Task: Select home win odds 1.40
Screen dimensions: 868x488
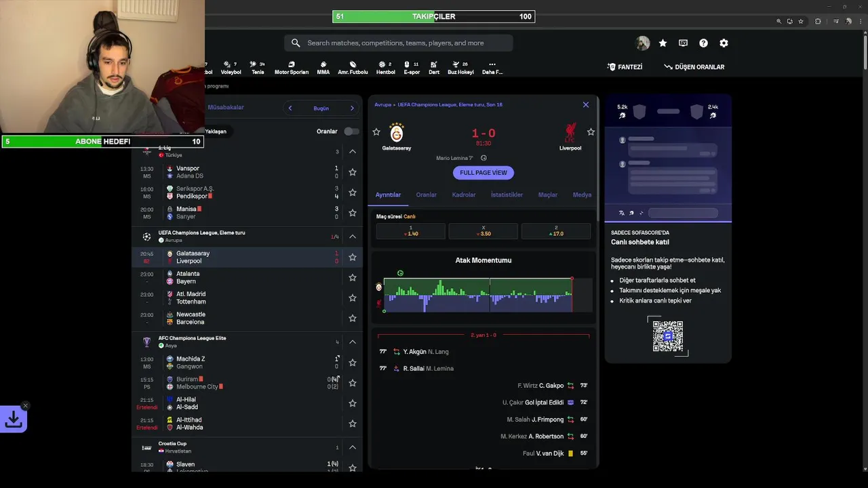Action: click(x=411, y=231)
